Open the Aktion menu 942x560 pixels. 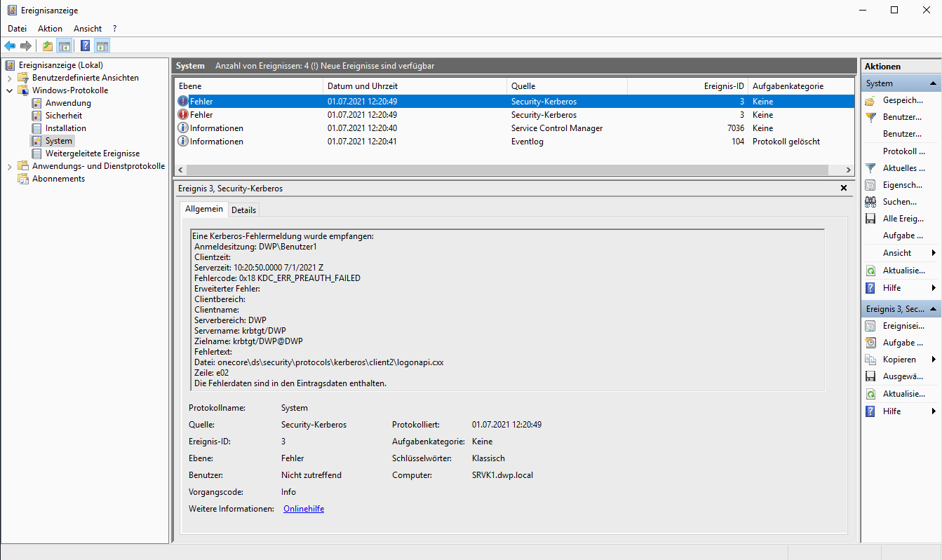point(50,29)
